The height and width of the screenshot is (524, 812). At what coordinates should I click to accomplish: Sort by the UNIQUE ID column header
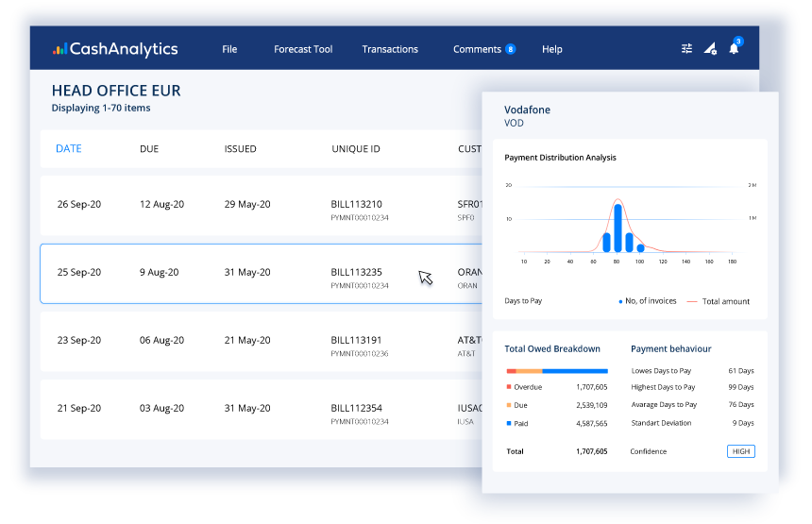pos(356,149)
